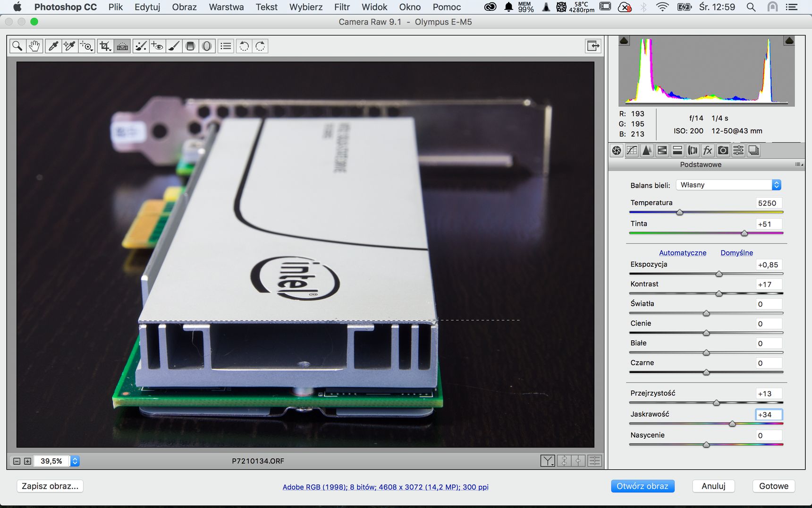The width and height of the screenshot is (812, 508).
Task: Open the Plik menu
Action: (x=116, y=7)
